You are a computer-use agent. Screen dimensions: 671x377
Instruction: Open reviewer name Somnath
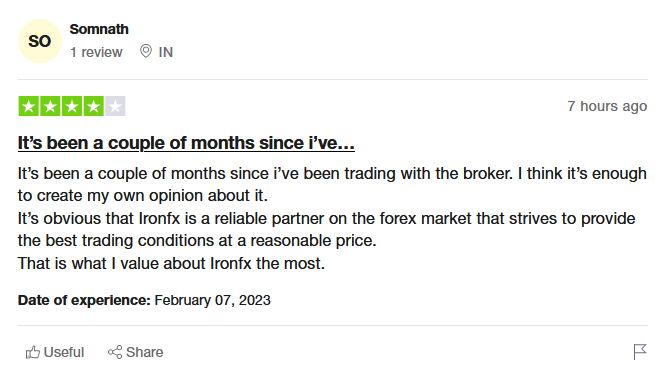(x=99, y=29)
